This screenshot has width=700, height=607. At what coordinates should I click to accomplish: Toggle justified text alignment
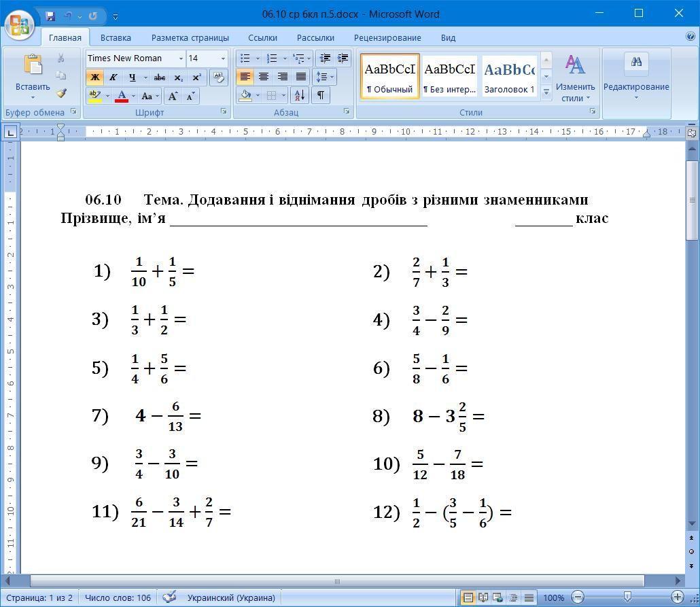[x=301, y=77]
